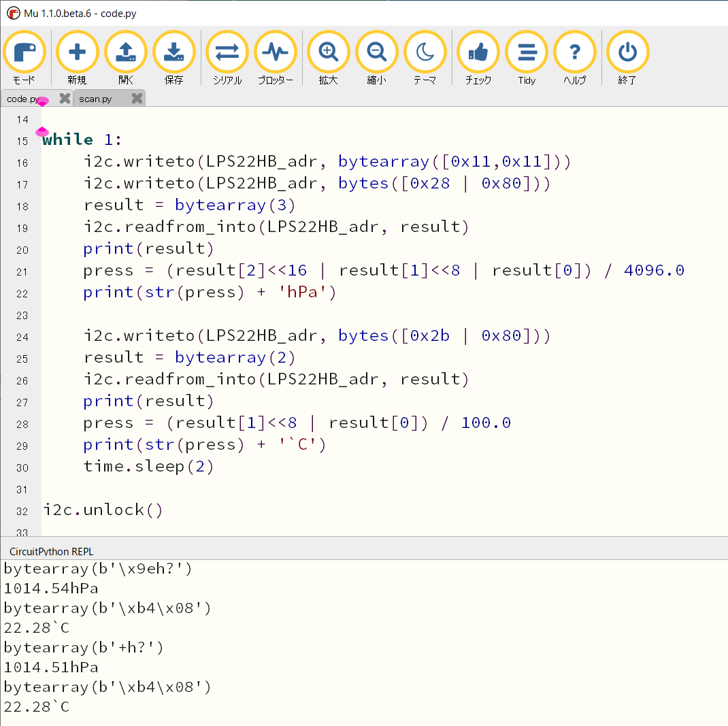Viewport: 728px width, 726px height.
Task: Toggle dark theme with the テーマ moon icon
Action: pyautogui.click(x=425, y=52)
